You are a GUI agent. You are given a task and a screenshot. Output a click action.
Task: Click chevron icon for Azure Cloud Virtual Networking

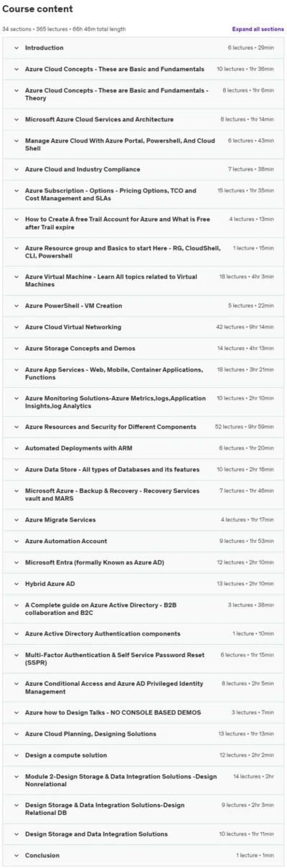[x=15, y=327]
